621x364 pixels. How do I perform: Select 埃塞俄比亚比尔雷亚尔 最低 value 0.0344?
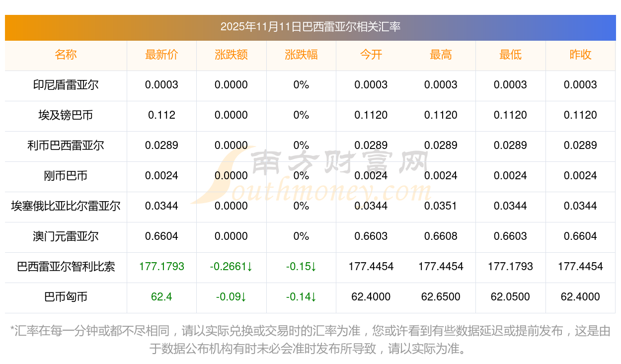(510, 206)
